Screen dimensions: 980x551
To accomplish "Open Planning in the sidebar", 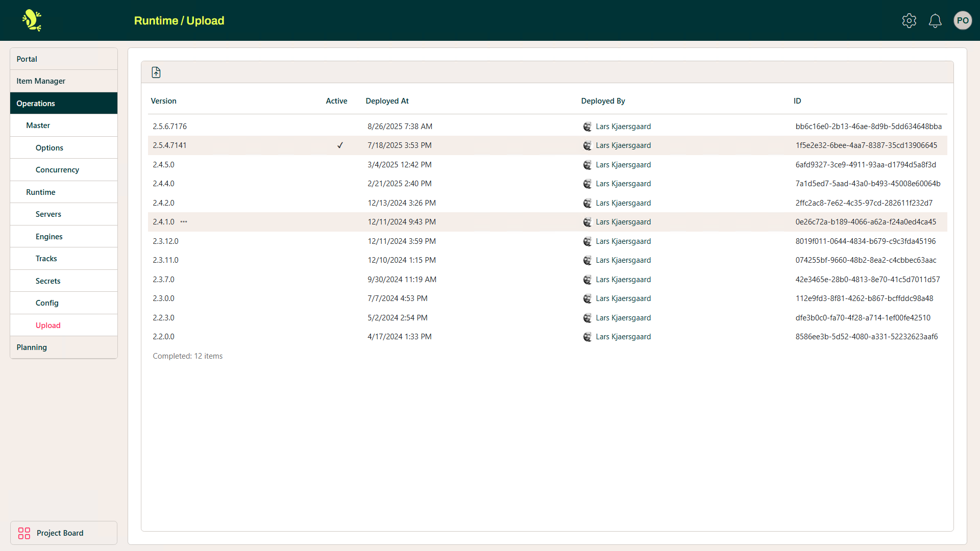I will 64,347.
